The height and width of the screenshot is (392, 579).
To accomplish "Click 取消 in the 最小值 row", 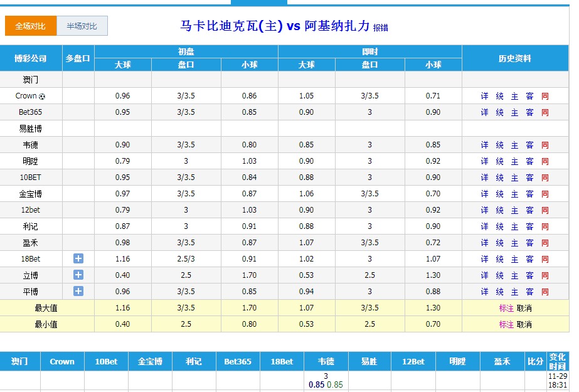I will 524,324.
